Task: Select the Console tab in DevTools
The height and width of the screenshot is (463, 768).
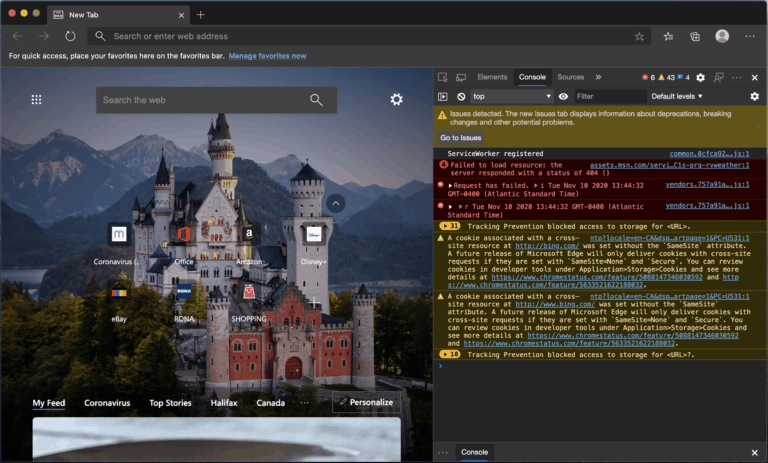Action: [532, 77]
